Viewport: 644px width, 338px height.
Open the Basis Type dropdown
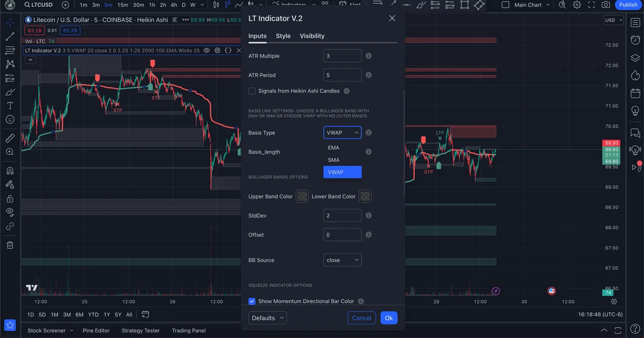point(342,132)
